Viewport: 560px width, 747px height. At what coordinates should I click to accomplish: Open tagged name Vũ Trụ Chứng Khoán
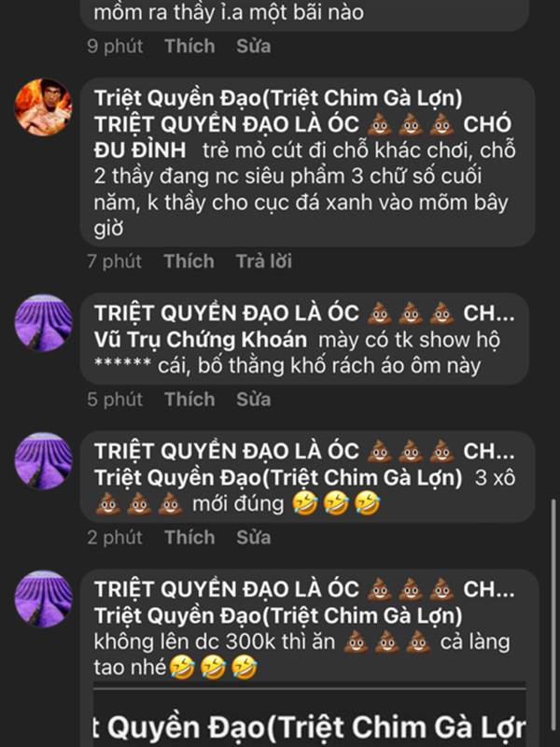[x=201, y=340]
